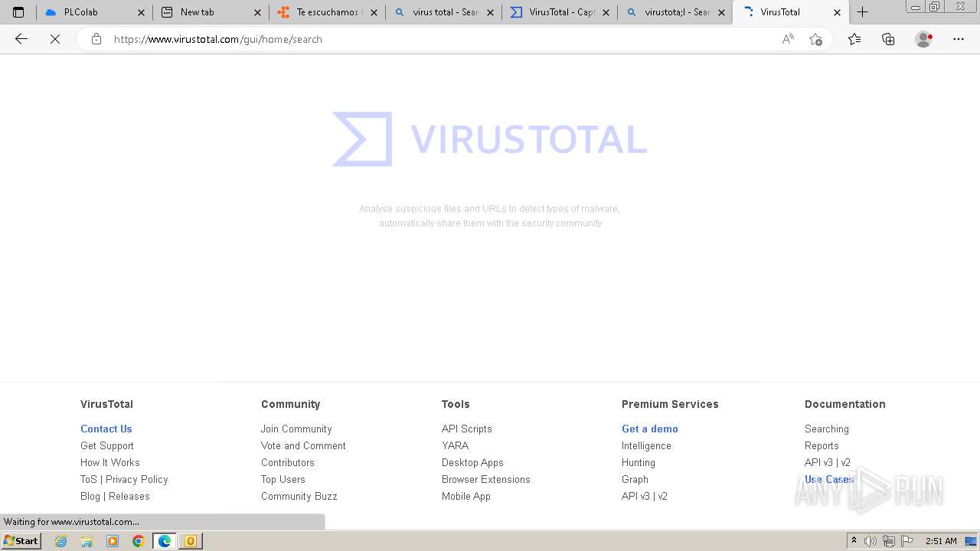
Task: Open Read aloud from the address bar
Action: coord(788,39)
